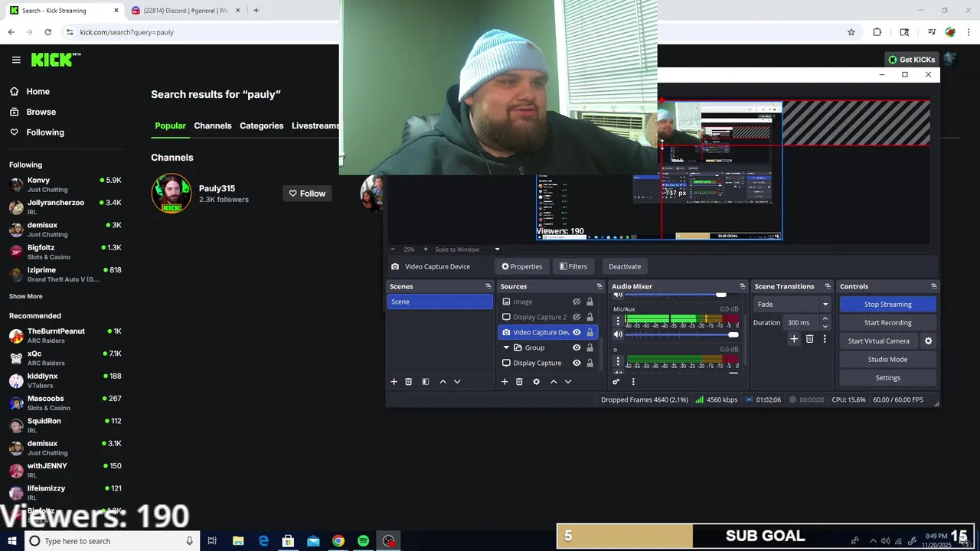This screenshot has height=551, width=980.
Task: Open Kick hamburger menu icon
Action: click(16, 60)
